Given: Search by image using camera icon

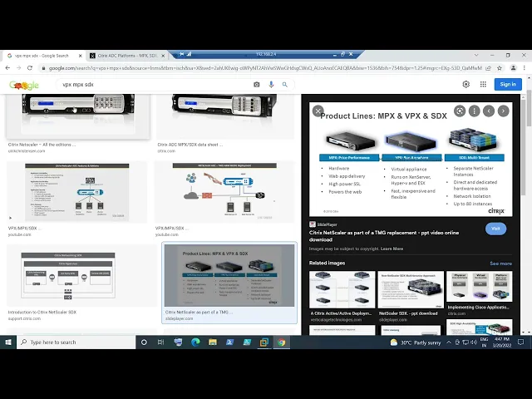Looking at the screenshot, I should point(257,85).
